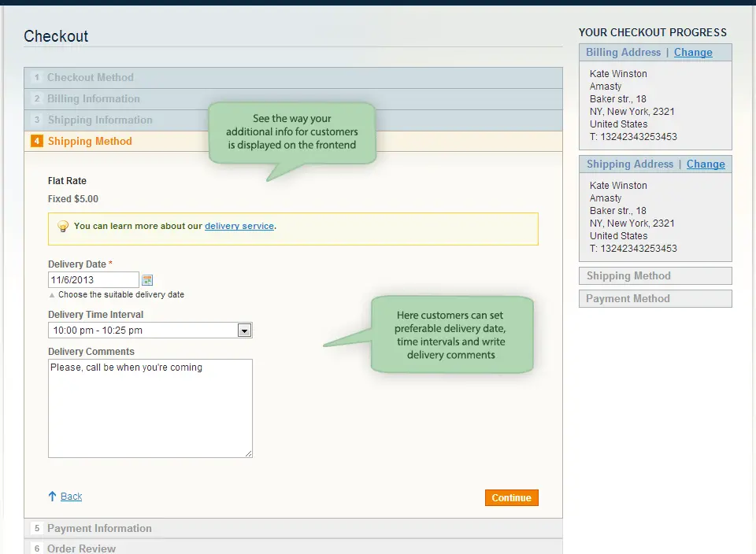Click the Back link
The image size is (756, 554).
[71, 496]
